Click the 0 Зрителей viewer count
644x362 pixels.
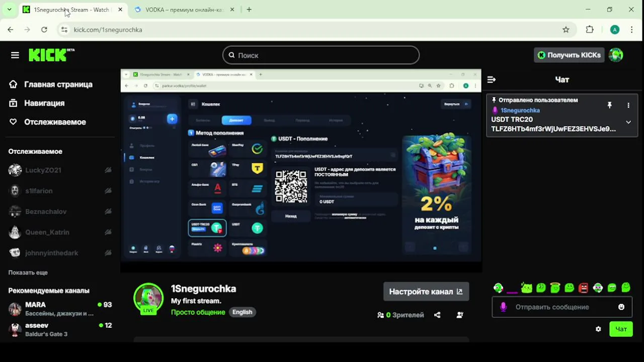click(400, 315)
